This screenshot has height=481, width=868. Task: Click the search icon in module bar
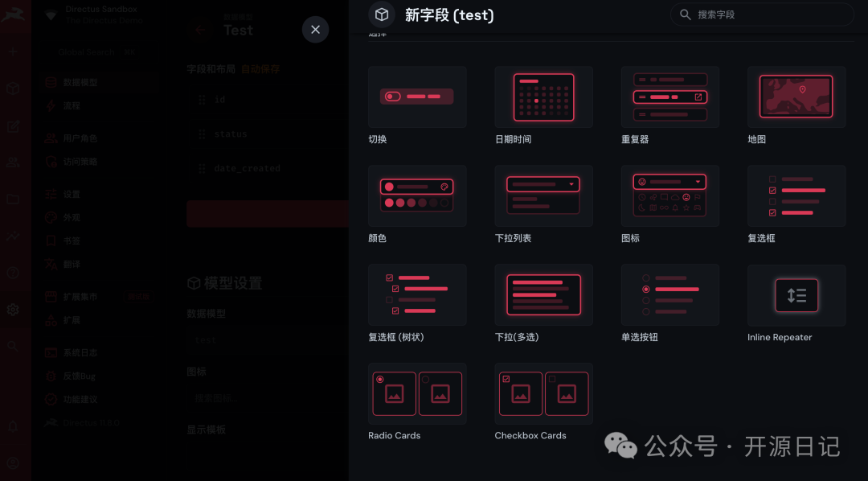(14, 347)
